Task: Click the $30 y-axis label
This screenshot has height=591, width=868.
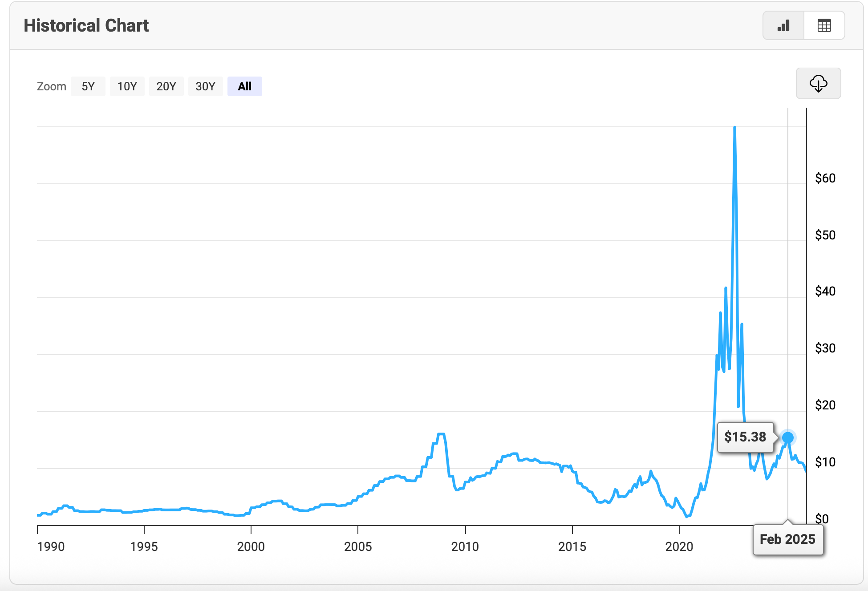Action: tap(825, 348)
